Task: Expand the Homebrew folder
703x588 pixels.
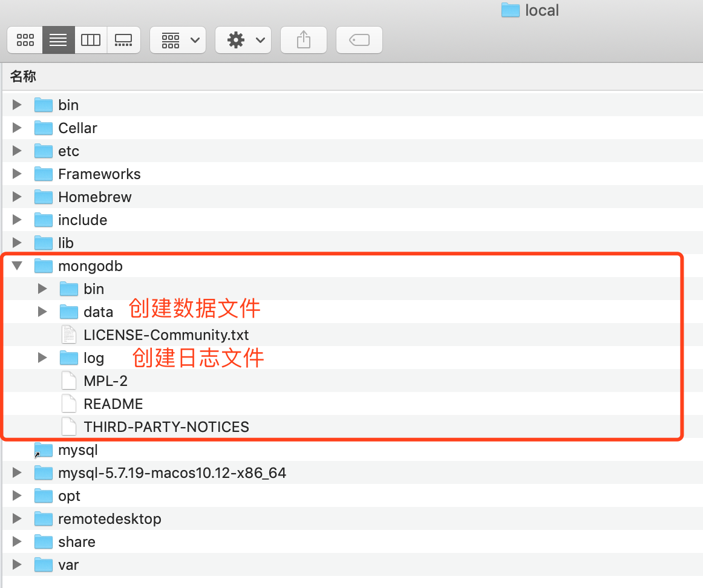Action: [17, 197]
